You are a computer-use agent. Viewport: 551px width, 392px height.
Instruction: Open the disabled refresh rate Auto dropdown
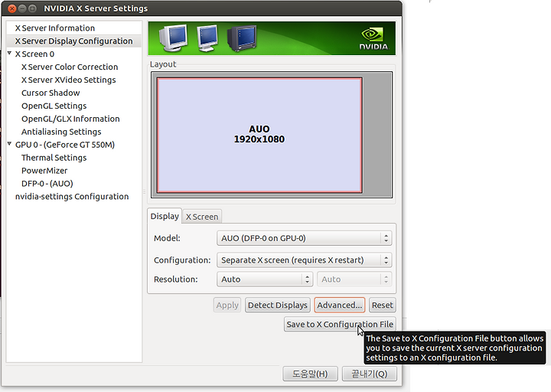tap(354, 279)
